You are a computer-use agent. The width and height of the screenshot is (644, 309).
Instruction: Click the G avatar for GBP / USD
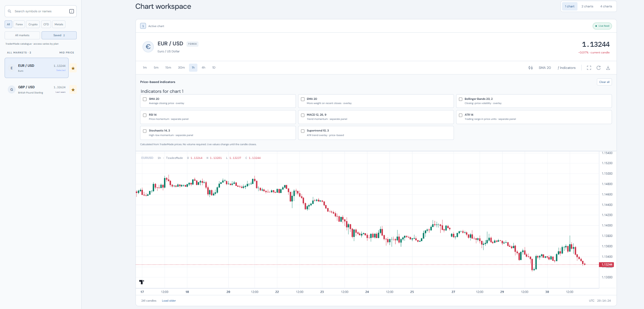(12, 90)
